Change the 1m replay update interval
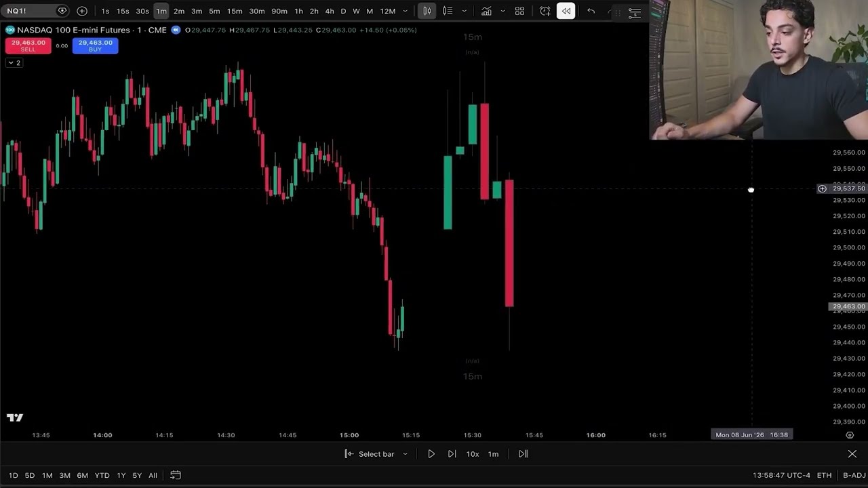 [x=494, y=454]
